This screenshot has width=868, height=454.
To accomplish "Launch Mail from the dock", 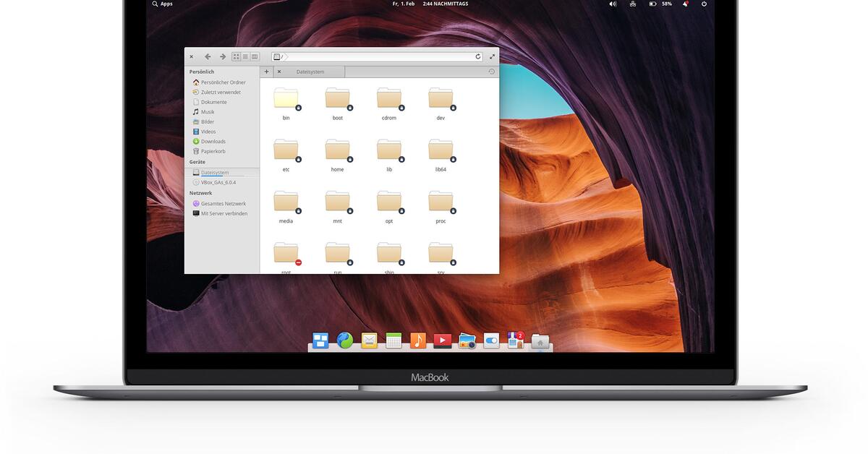I will point(370,340).
